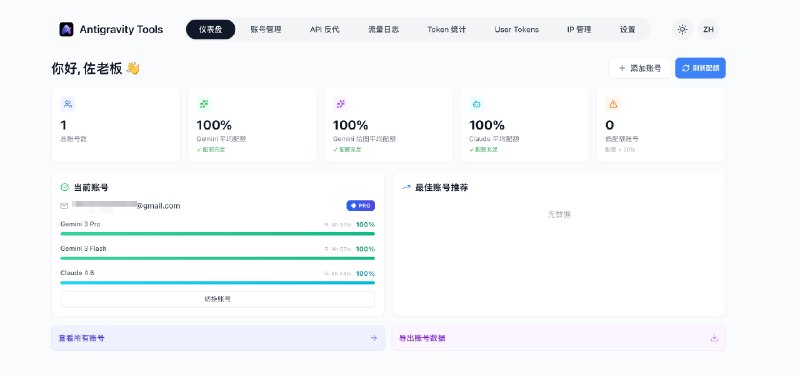Screen dimensions: 800x376
Task: Open the 仪表盘 tab
Action: coord(211,30)
